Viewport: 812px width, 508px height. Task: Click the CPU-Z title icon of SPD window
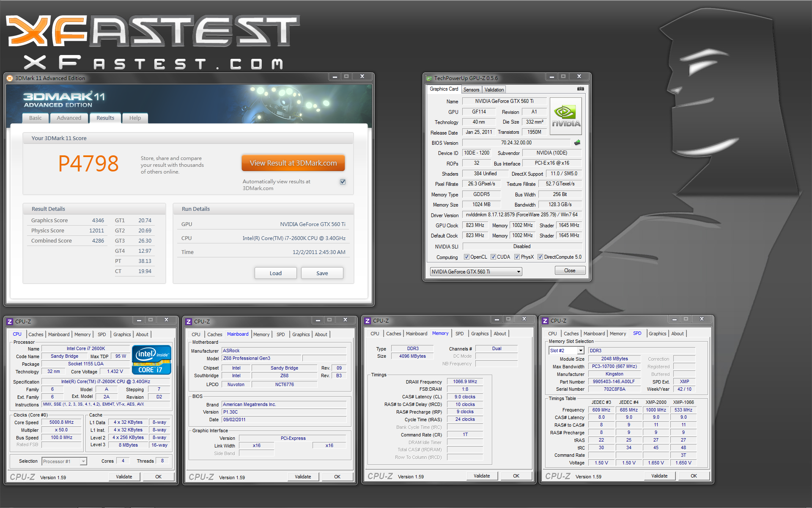pos(545,321)
